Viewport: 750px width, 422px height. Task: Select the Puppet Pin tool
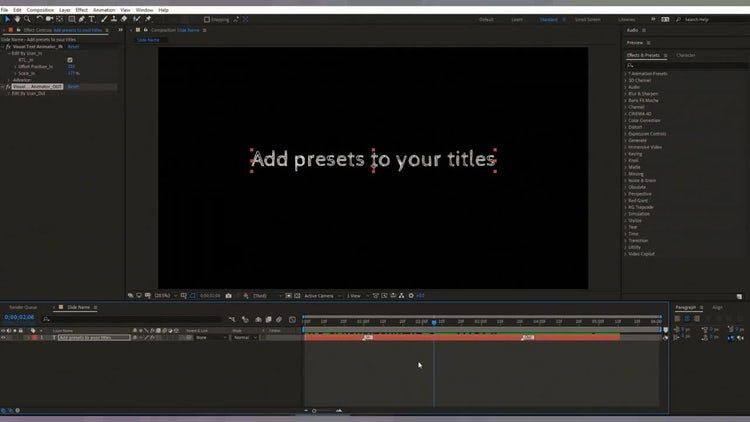tap(148, 19)
